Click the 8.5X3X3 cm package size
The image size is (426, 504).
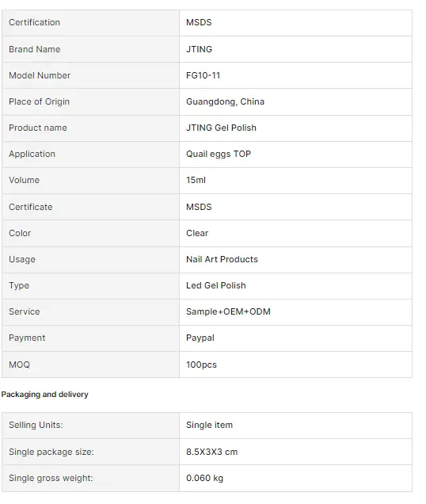(212, 452)
